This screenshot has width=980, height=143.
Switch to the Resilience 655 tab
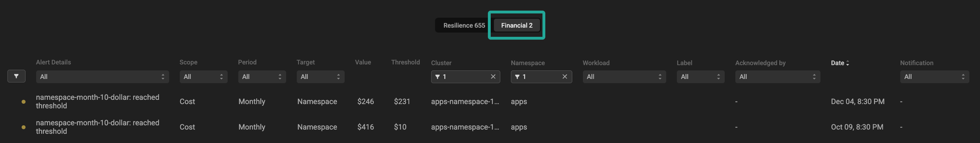(464, 25)
